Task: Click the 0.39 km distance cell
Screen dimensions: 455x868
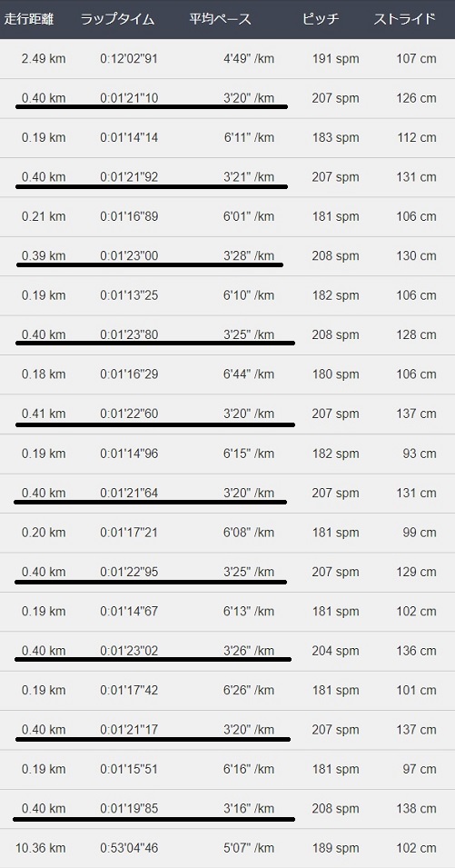Action: pos(44,256)
